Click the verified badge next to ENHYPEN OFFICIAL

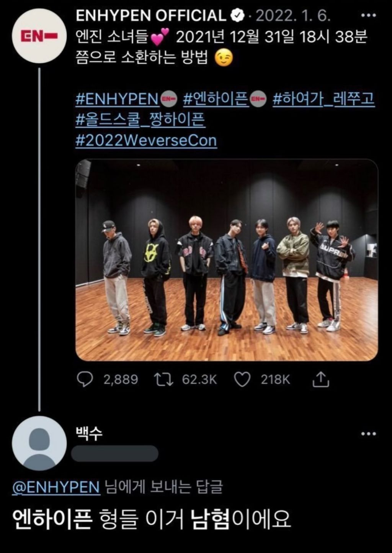click(x=237, y=16)
